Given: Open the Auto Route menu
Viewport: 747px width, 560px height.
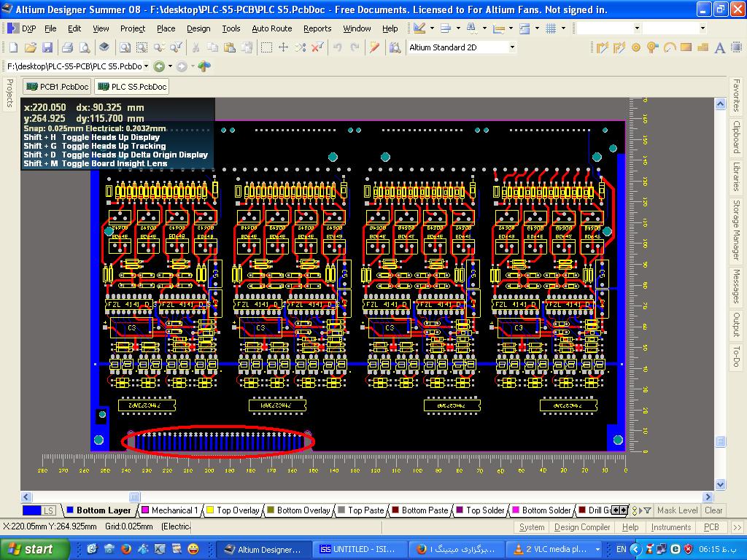Looking at the screenshot, I should coord(271,28).
